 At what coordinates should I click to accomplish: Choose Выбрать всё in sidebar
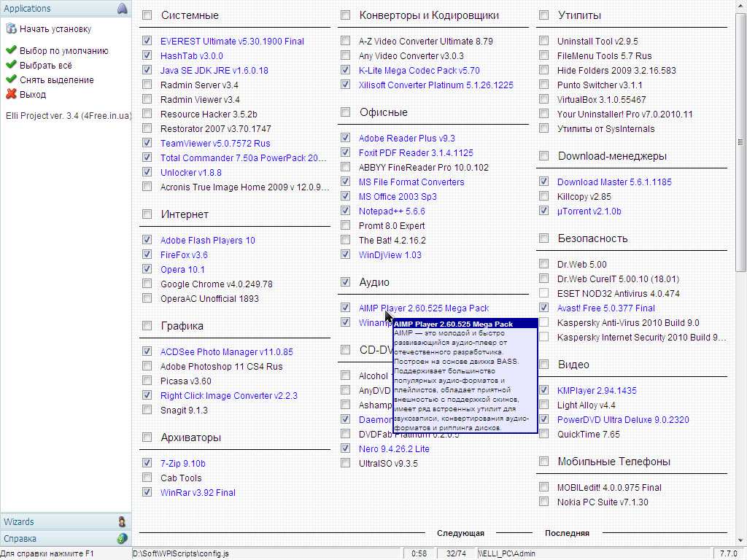coord(46,65)
